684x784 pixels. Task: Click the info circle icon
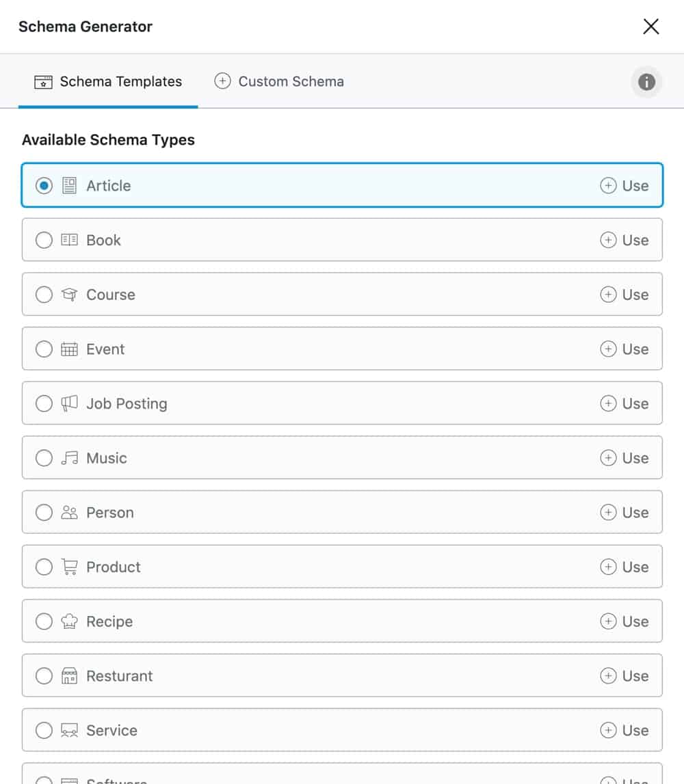click(646, 81)
